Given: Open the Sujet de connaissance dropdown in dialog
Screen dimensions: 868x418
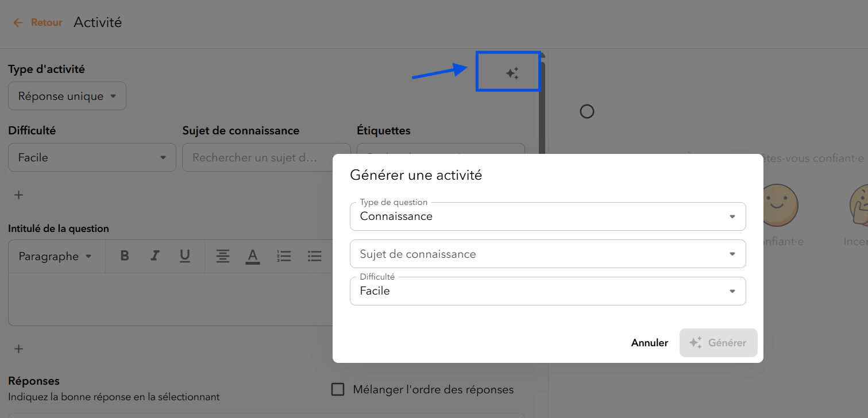Looking at the screenshot, I should click(547, 254).
